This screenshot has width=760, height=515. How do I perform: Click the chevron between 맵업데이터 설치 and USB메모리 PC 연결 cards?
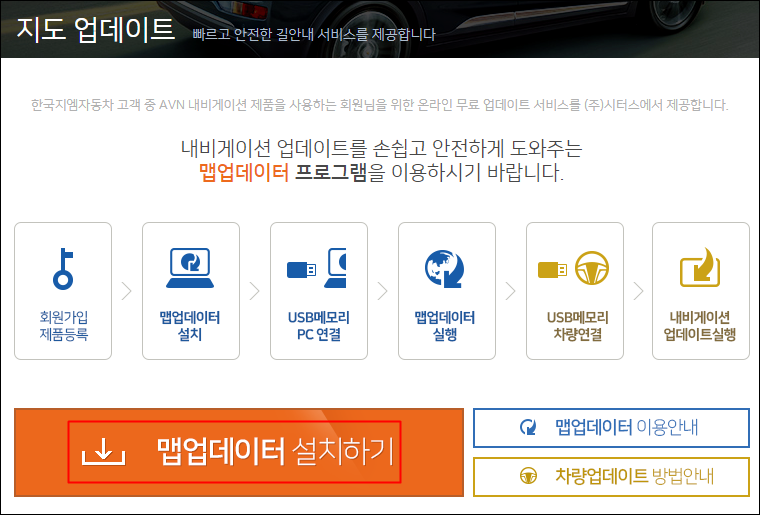click(x=254, y=291)
